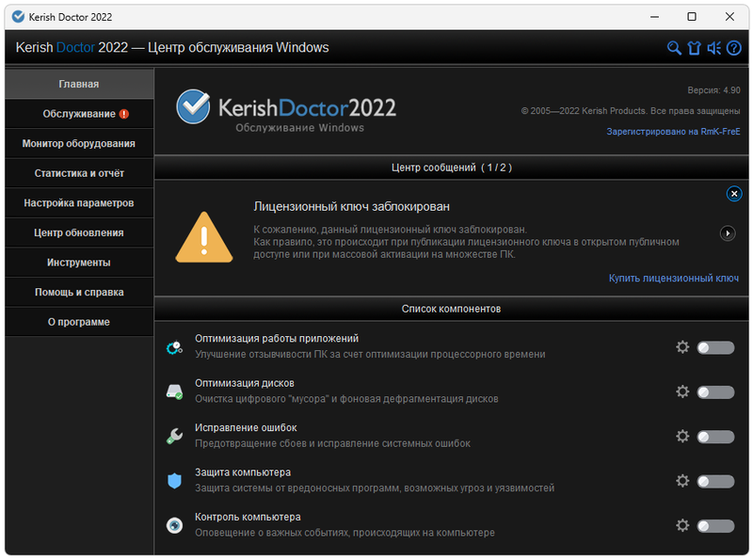Open Помощь и справка

point(79,293)
